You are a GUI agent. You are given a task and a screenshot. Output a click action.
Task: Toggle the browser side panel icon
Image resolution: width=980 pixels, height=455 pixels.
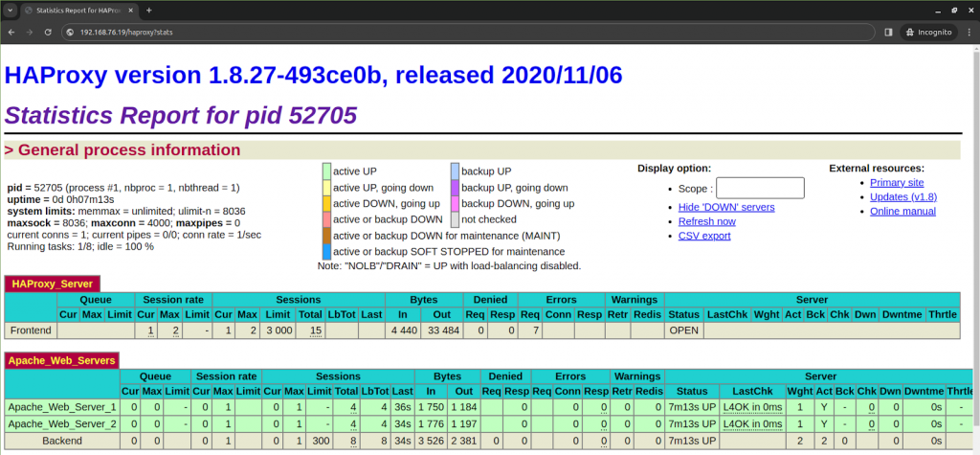click(x=888, y=32)
